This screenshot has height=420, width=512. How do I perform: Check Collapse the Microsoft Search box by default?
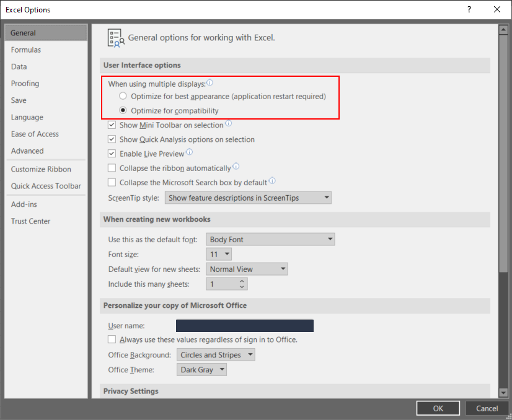(x=112, y=182)
